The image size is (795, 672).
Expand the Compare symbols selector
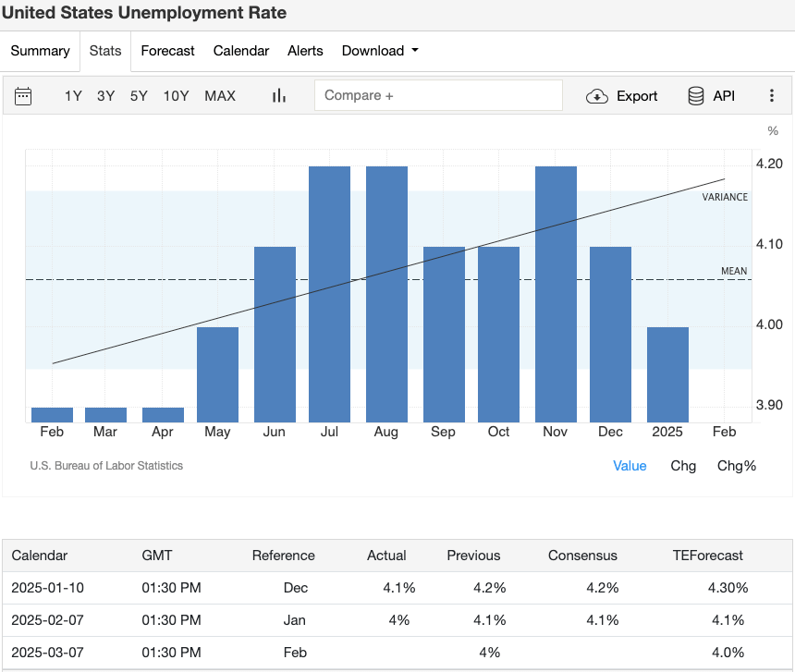point(438,95)
